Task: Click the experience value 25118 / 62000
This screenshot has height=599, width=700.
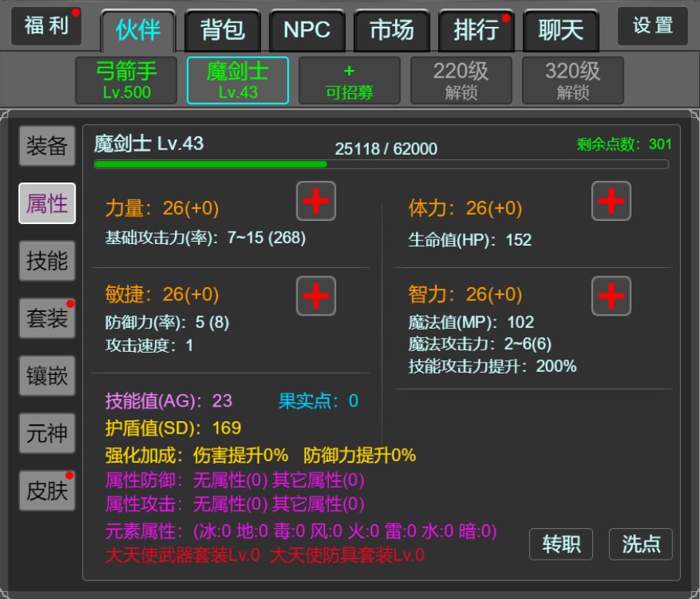Action: pos(386,149)
